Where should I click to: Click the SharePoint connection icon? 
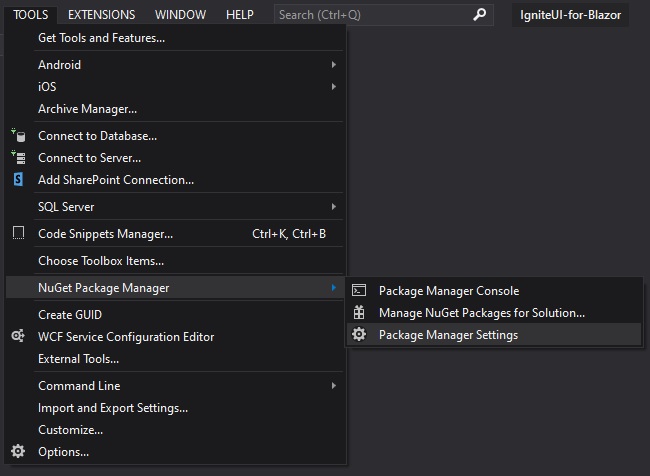pos(18,180)
